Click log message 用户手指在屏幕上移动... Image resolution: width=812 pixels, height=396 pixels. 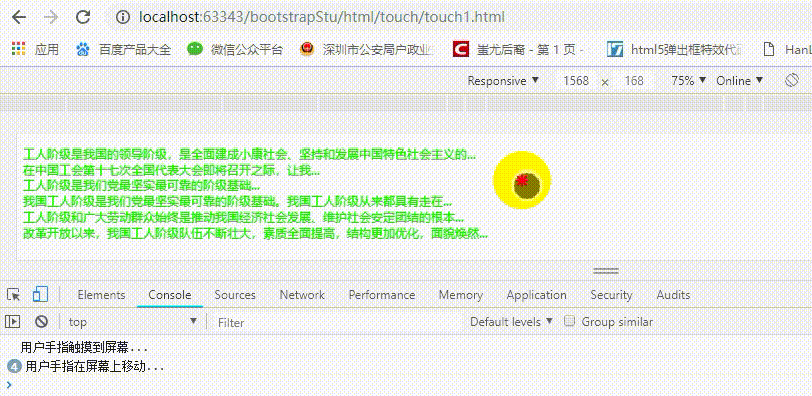[95, 367]
